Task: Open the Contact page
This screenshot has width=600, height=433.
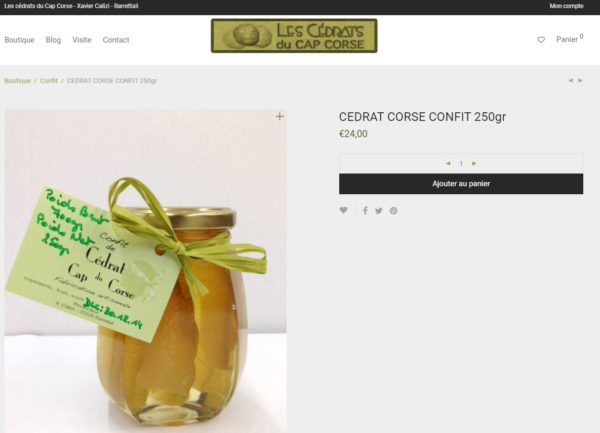Action: pyautogui.click(x=116, y=40)
